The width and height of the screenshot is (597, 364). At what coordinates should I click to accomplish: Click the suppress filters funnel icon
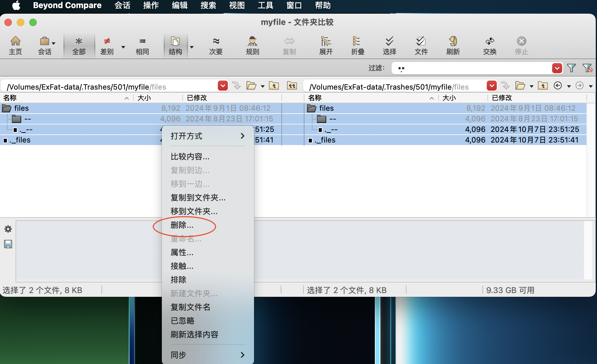(x=587, y=68)
